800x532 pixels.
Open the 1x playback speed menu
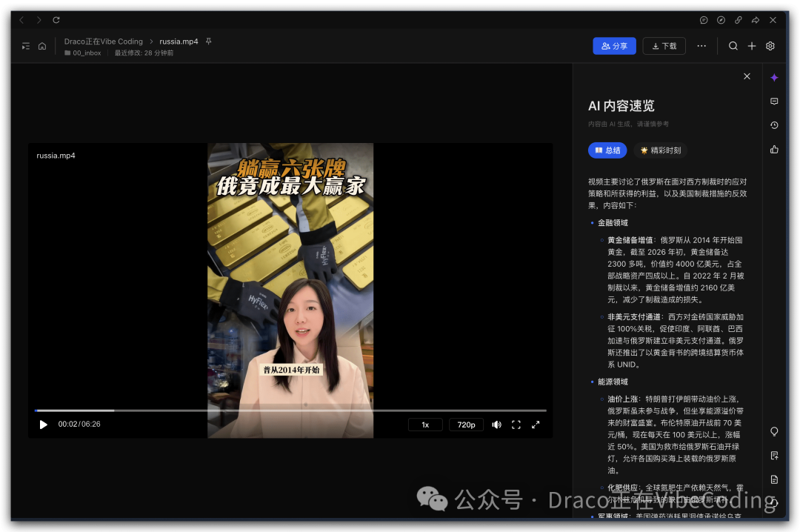point(425,424)
